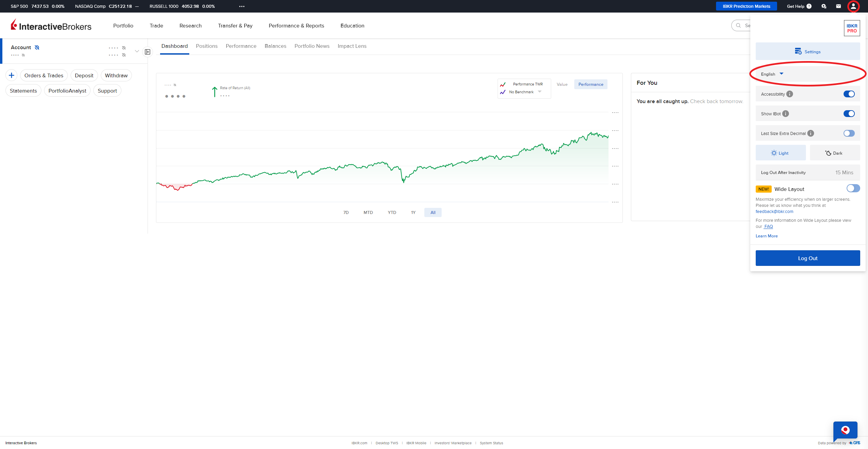Switch the chart to Value view
This screenshot has height=449, width=868.
(562, 84)
